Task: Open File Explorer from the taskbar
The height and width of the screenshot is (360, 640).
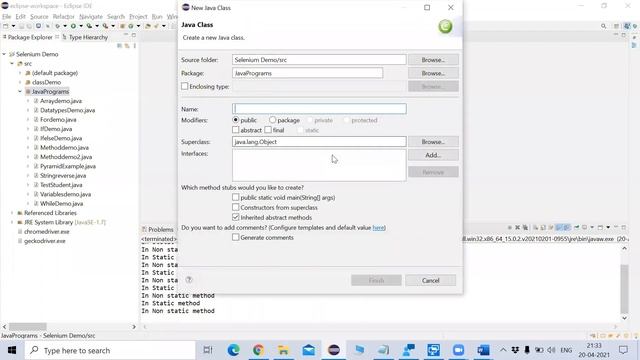Action: pos(283,350)
